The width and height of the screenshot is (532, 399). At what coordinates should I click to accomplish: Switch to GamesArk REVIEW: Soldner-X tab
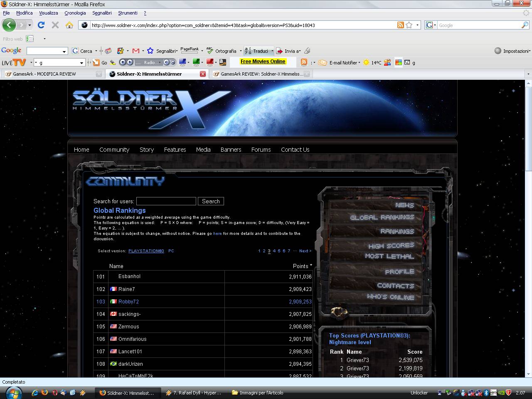pyautogui.click(x=261, y=74)
